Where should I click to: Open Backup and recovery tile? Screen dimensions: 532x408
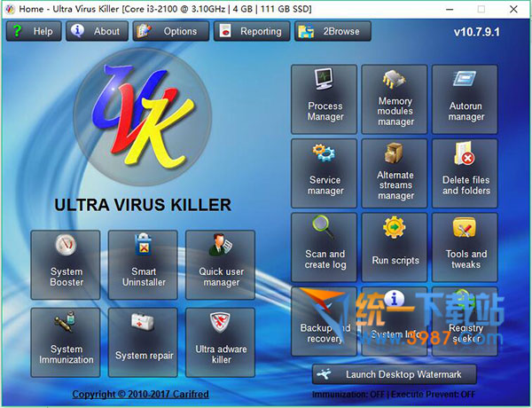pyautogui.click(x=324, y=321)
